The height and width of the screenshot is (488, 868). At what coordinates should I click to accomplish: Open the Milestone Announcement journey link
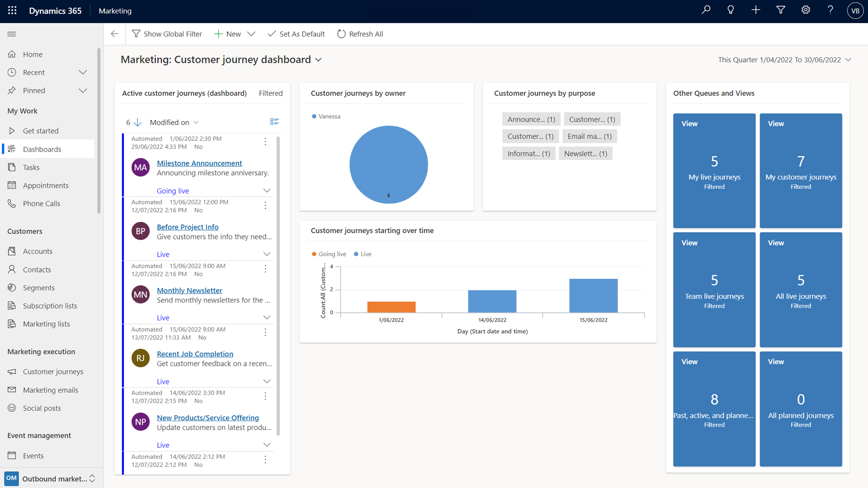click(x=199, y=163)
